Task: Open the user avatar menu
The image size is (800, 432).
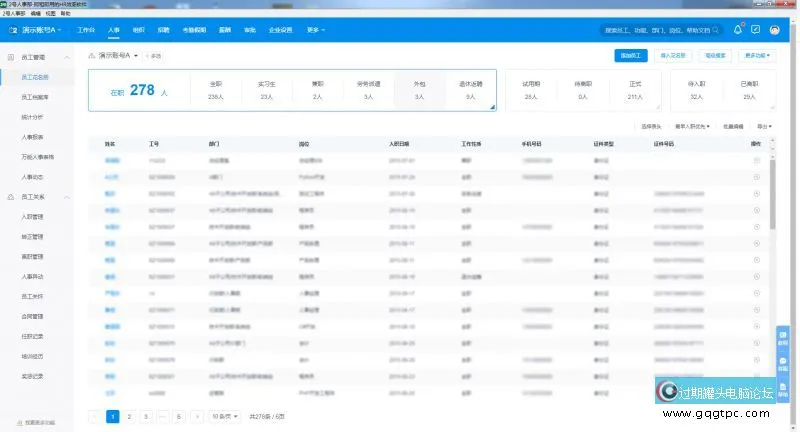Action: 775,30
